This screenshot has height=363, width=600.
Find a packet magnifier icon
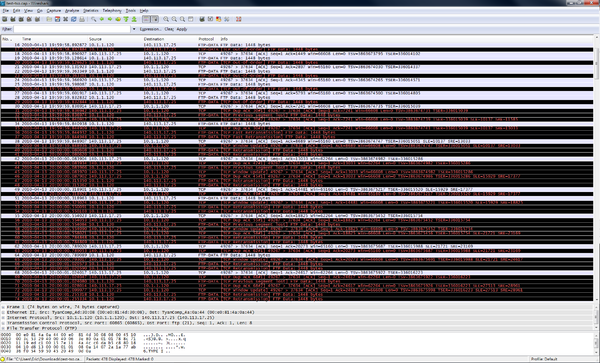click(x=94, y=19)
